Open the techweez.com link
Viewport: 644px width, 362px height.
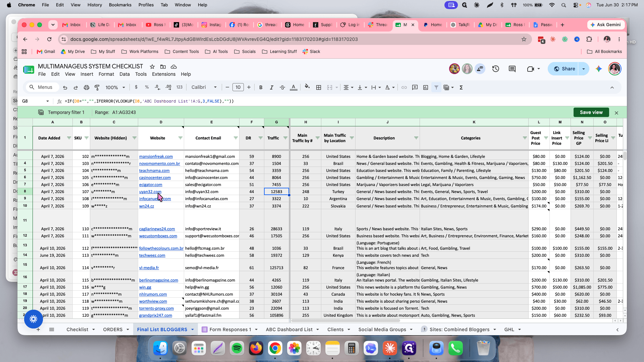tap(152, 255)
